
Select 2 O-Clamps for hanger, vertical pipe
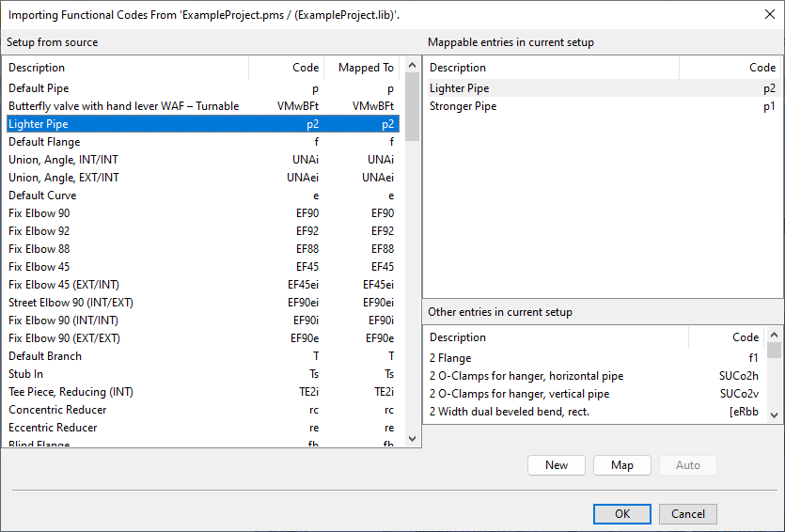click(x=519, y=394)
